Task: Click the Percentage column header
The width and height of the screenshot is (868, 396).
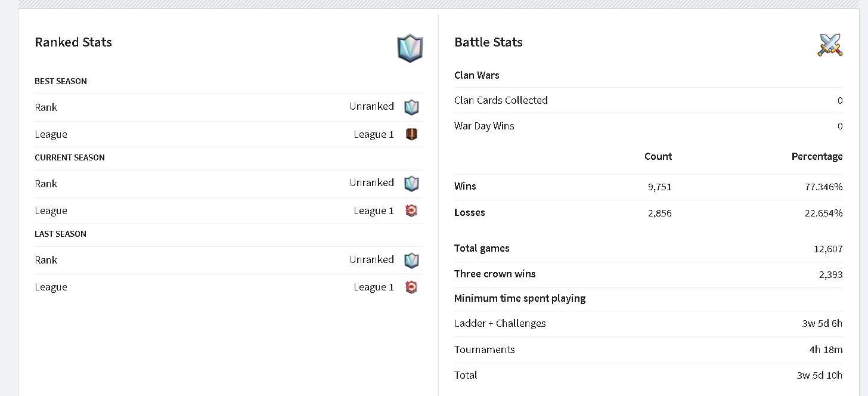Action: [x=817, y=156]
